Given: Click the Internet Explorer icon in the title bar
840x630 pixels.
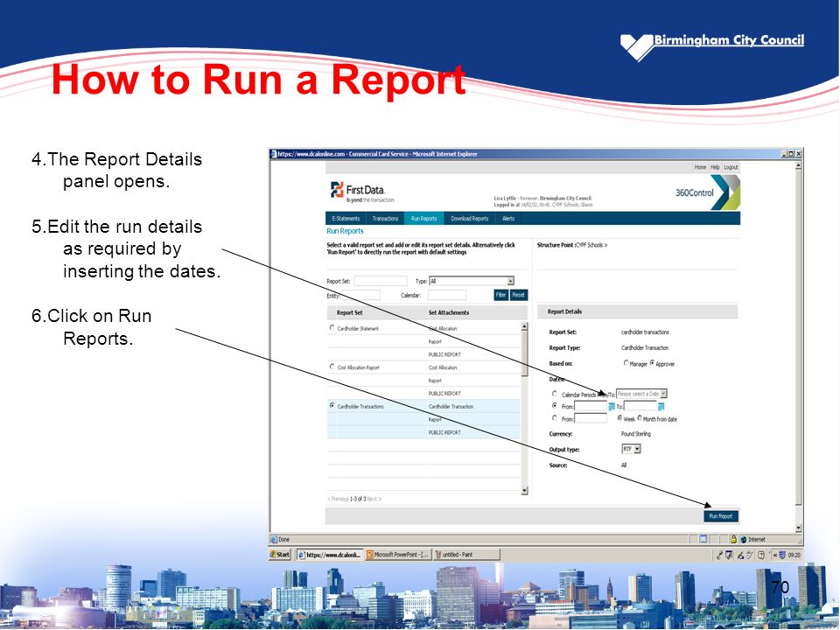Looking at the screenshot, I should pyautogui.click(x=274, y=154).
